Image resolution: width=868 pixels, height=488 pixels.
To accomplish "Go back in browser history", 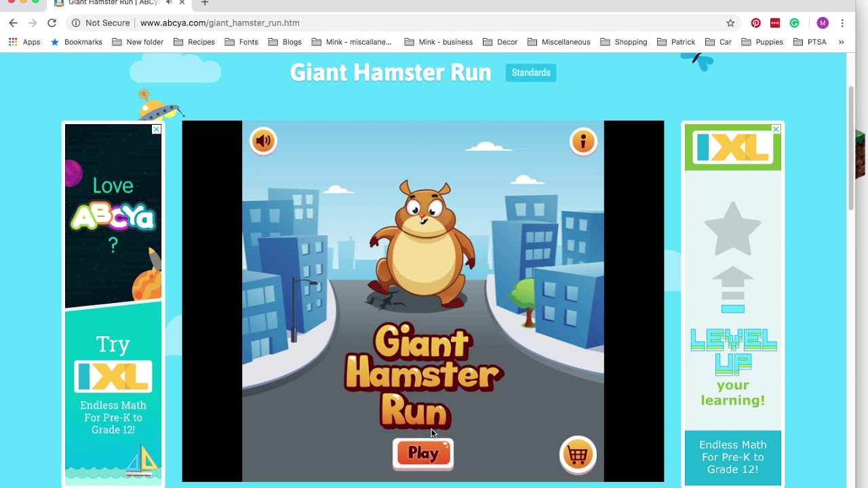I will pos(13,23).
